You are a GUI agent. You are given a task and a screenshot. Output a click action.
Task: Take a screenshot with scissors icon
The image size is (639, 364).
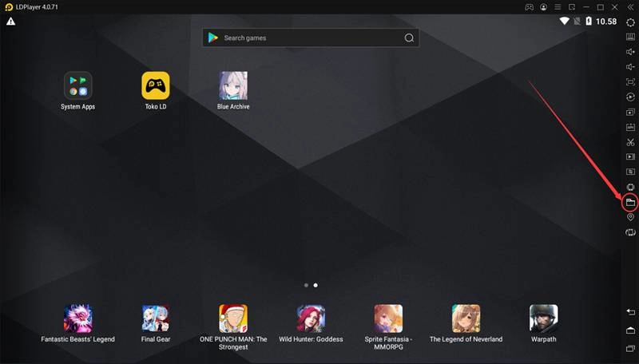point(630,142)
